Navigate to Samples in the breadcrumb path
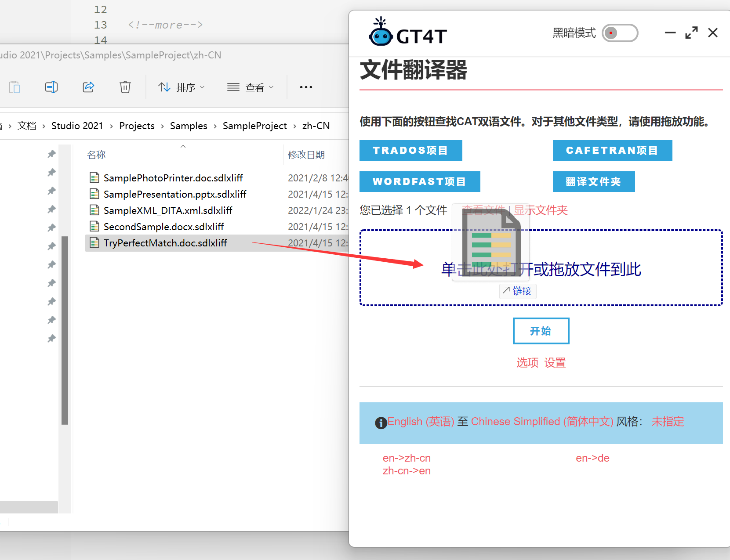Viewport: 730px width, 560px height. click(189, 126)
